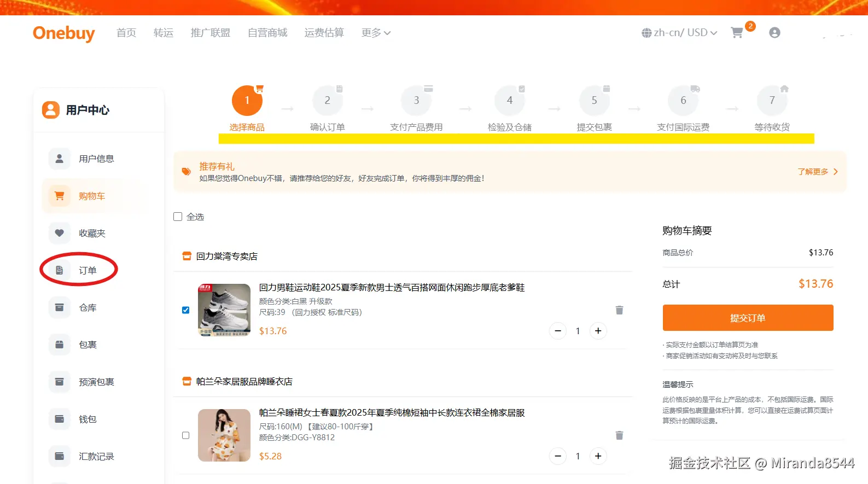Uncheck the 回力男鞋 item checkbox

185,310
